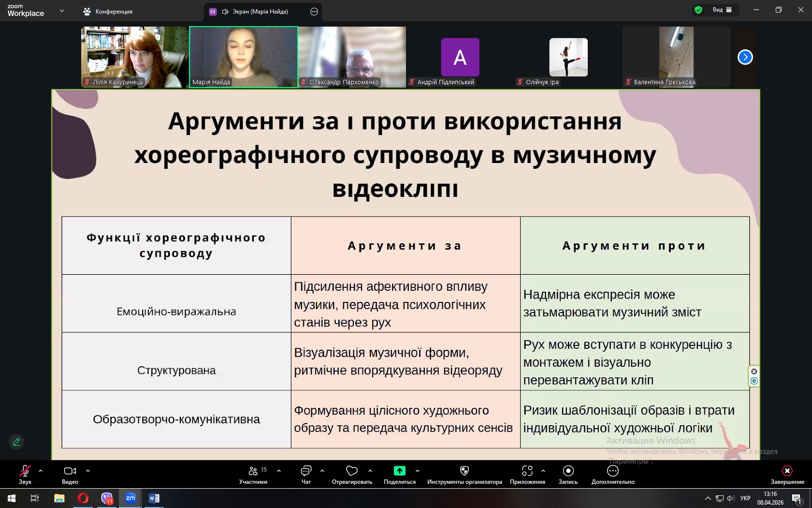Open the Chat panel
812x508 pixels.
pyautogui.click(x=306, y=474)
